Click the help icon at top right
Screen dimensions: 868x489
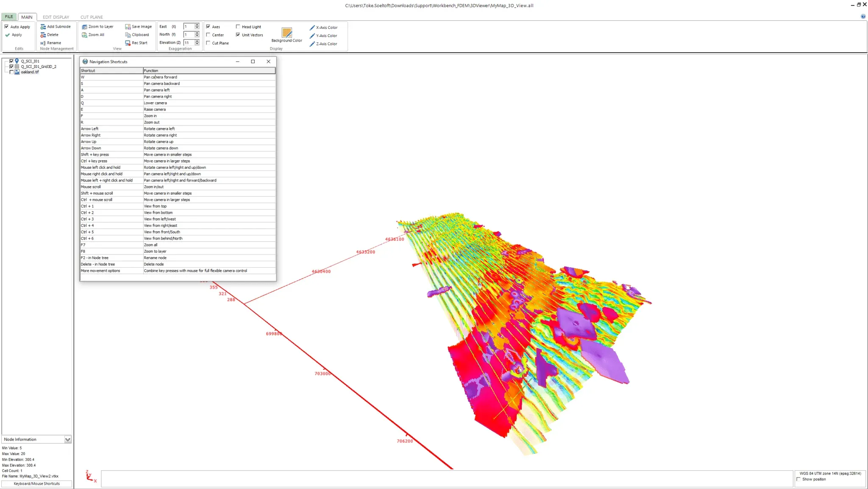coord(863,17)
